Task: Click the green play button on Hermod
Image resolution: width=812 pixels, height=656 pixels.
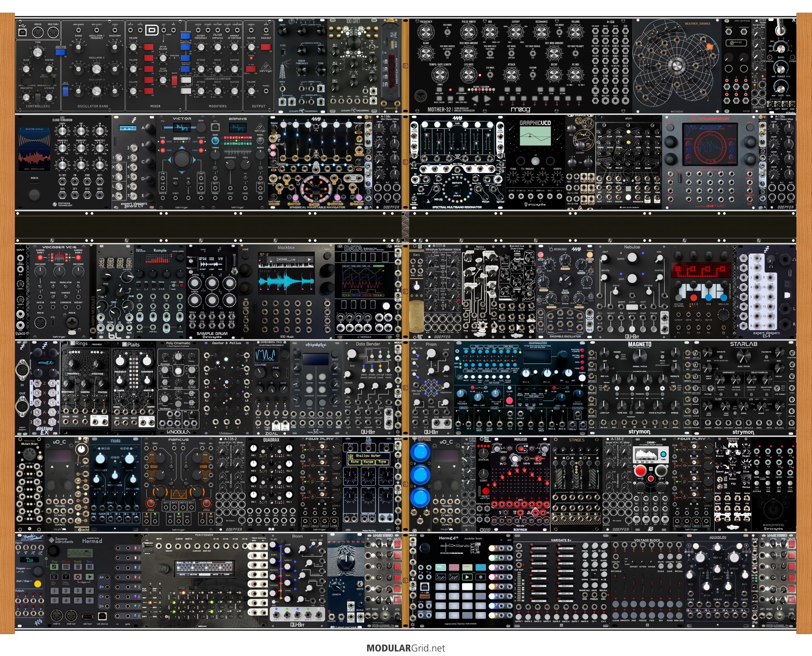Action: [x=90, y=577]
